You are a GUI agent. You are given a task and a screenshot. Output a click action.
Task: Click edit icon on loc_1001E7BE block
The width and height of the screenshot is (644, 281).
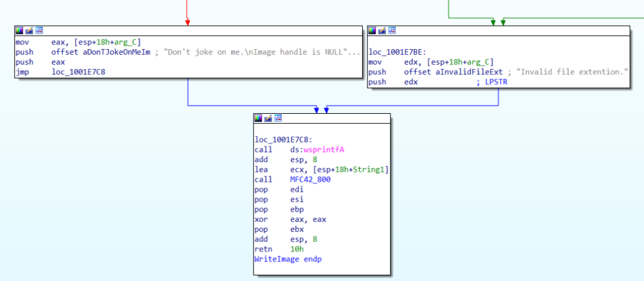[382, 30]
